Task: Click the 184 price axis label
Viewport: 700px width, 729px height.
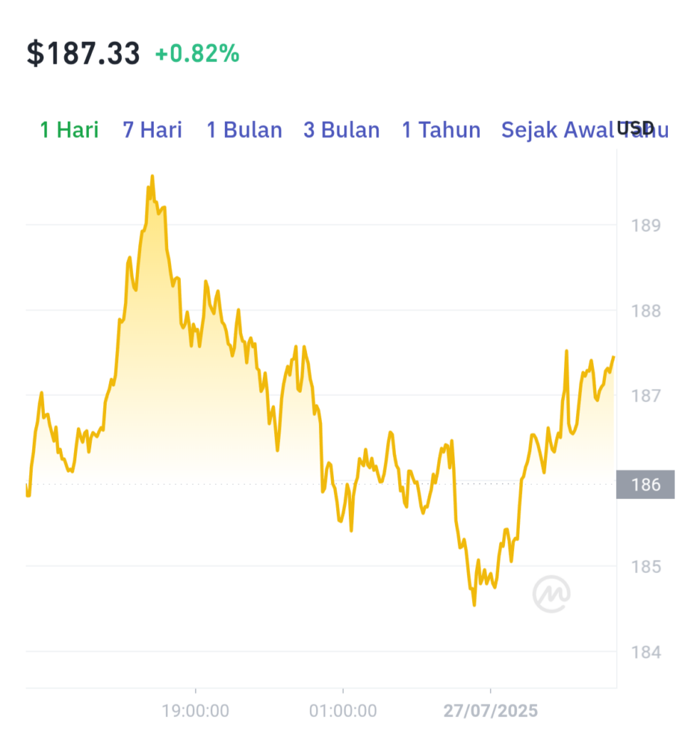Action: tap(646, 652)
